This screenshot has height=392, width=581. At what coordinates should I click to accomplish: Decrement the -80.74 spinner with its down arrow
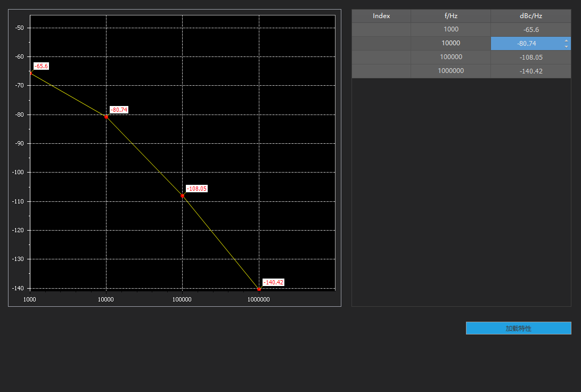566,47
